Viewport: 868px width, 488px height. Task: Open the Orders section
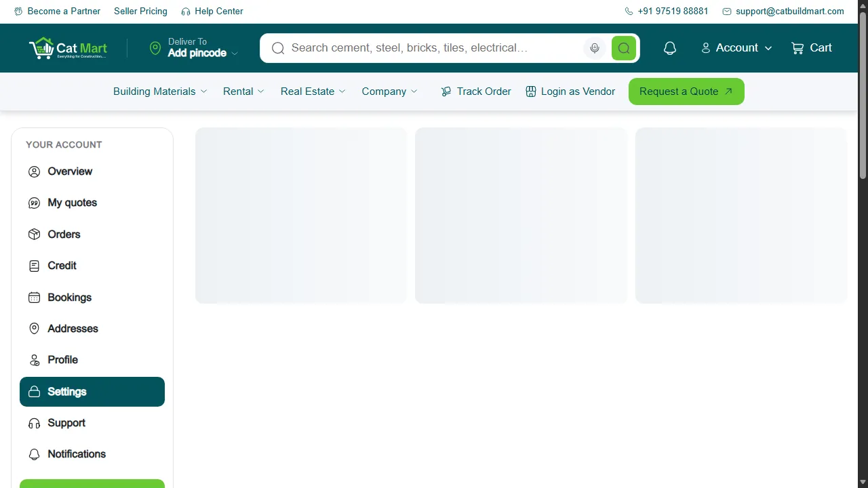pos(92,235)
